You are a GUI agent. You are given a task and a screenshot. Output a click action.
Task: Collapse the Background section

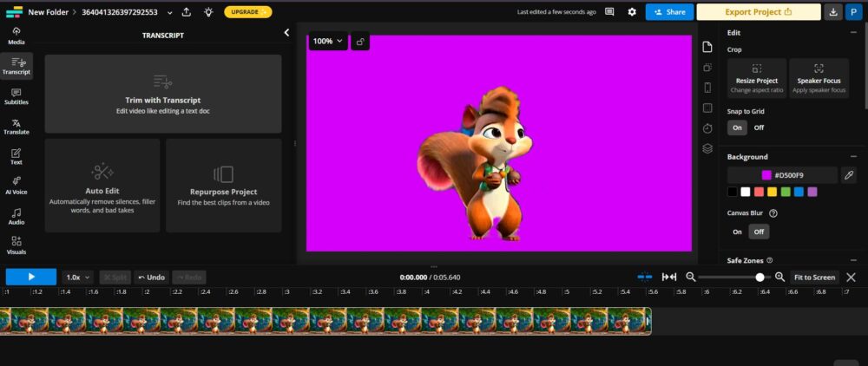point(853,156)
